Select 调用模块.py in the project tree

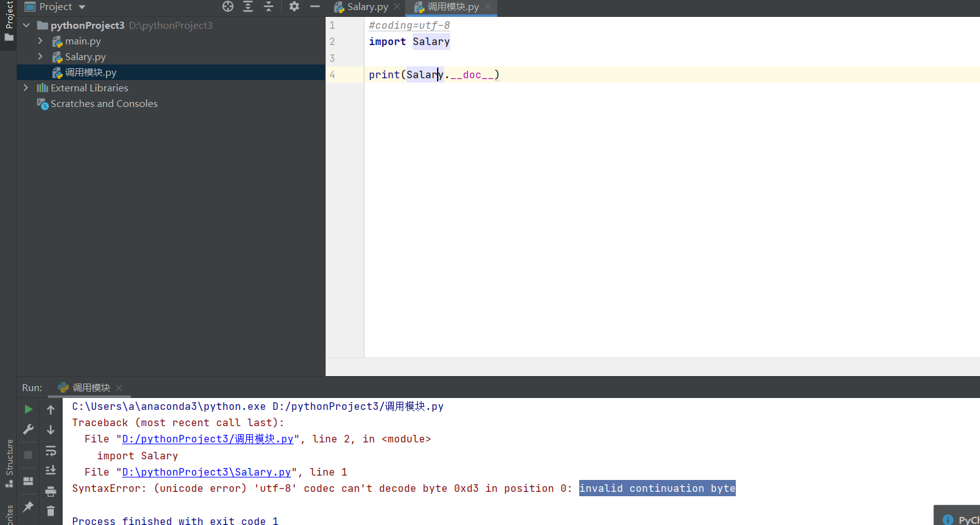point(91,73)
